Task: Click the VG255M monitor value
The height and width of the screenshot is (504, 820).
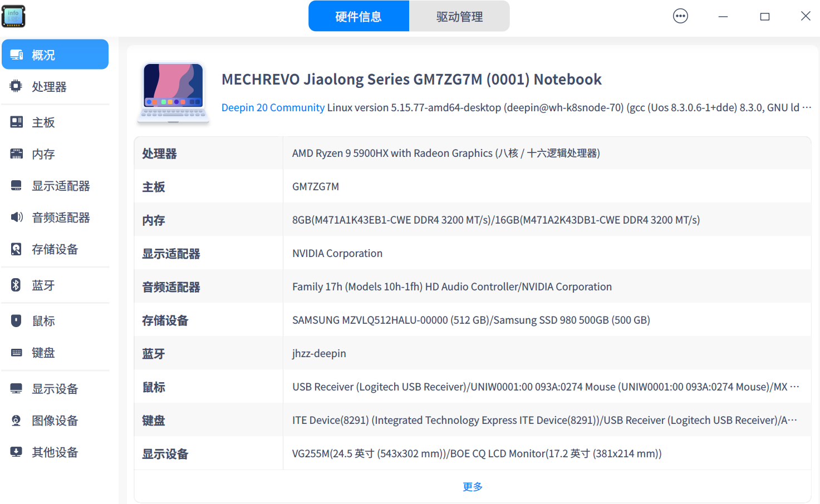Action: pyautogui.click(x=477, y=453)
